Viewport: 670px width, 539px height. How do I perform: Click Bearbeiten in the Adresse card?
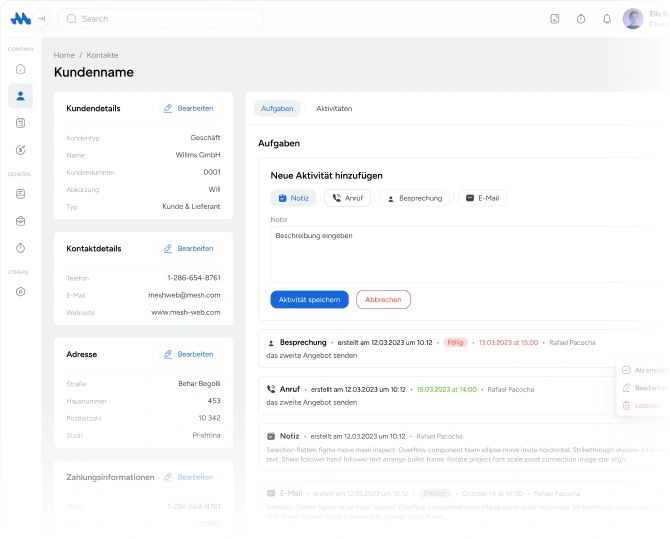pos(189,354)
